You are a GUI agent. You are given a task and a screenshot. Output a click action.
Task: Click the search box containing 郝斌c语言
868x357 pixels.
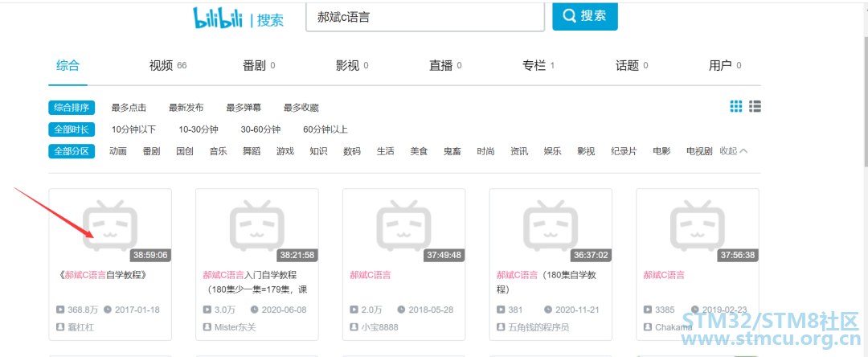point(425,17)
